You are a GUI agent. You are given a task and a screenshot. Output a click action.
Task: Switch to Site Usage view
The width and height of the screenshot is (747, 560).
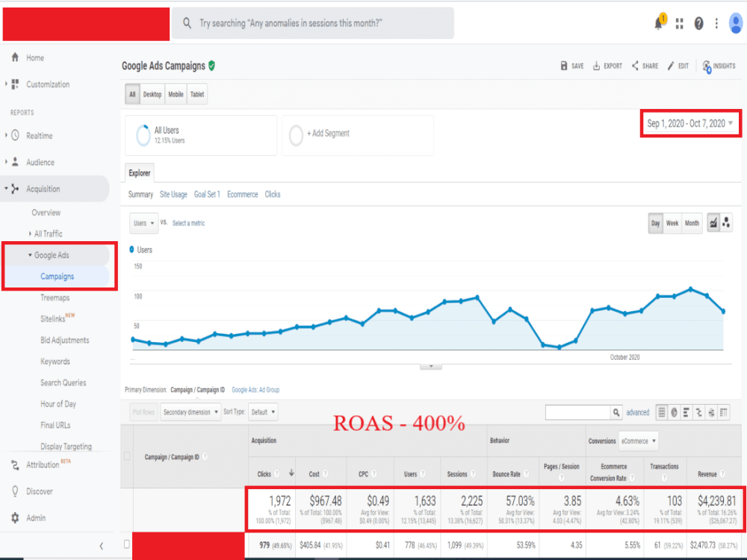click(x=173, y=194)
